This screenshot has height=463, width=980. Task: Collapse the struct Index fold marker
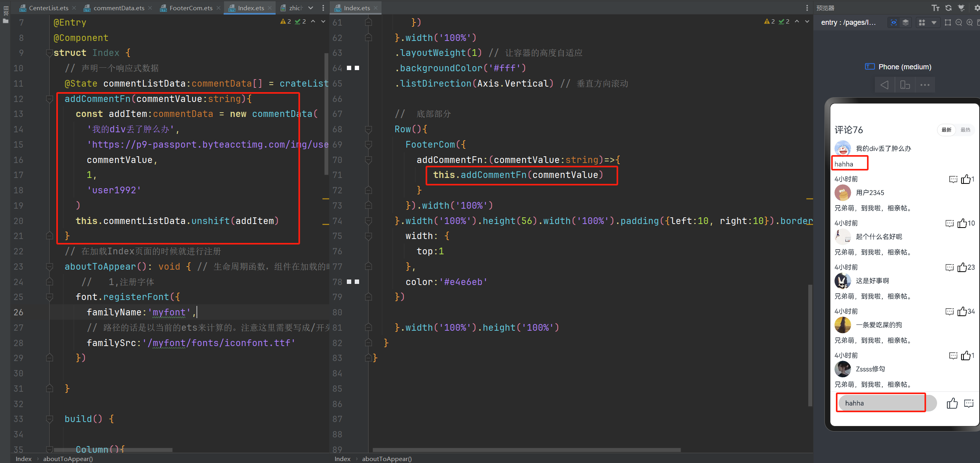(49, 53)
